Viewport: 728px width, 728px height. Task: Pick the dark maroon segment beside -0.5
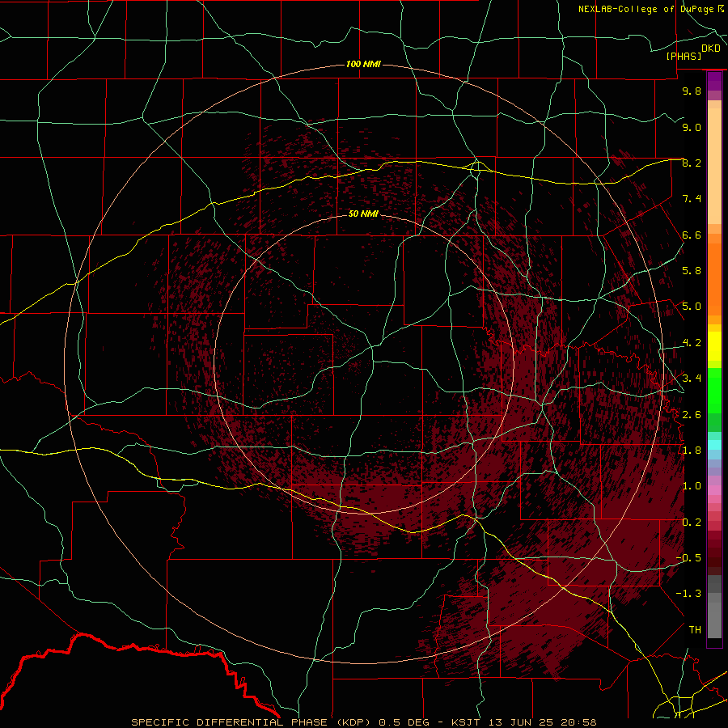click(x=714, y=562)
